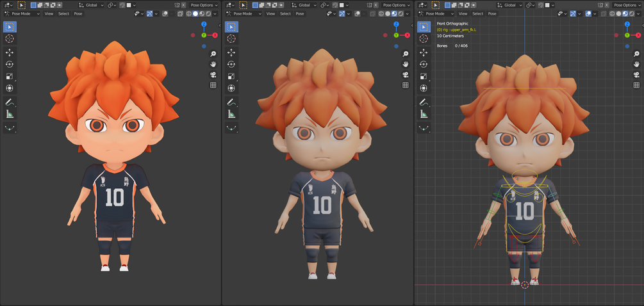The image size is (644, 306).
Task: Select new-selection mode icon in left header
Action: 34,5
